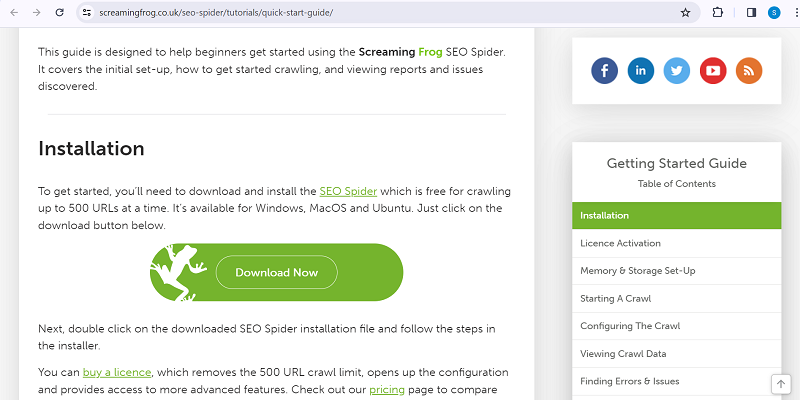This screenshot has height=400, width=800.
Task: Click the Twitter bird icon
Action: click(677, 71)
